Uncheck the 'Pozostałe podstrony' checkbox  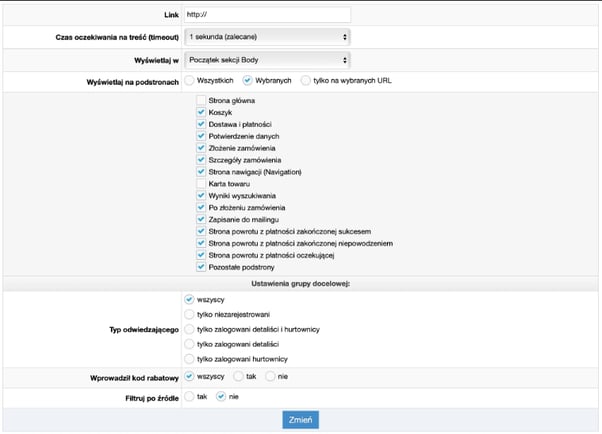pyautogui.click(x=201, y=267)
